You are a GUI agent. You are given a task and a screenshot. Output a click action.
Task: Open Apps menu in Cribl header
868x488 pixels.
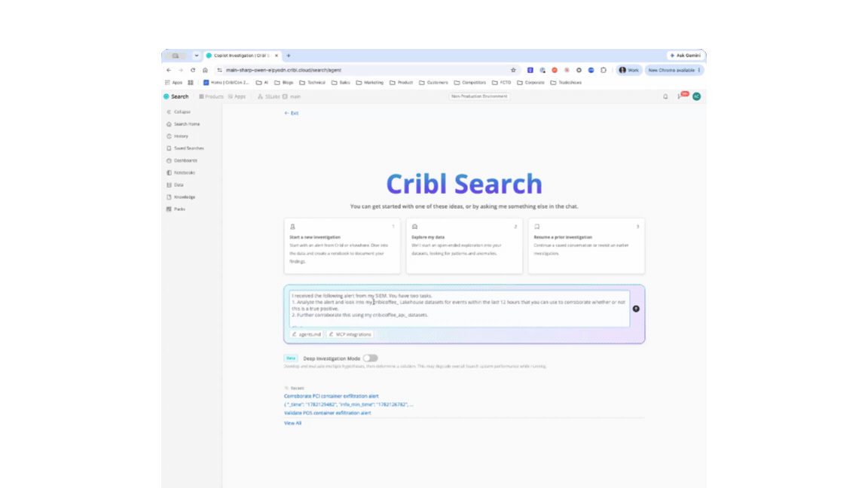coord(237,96)
